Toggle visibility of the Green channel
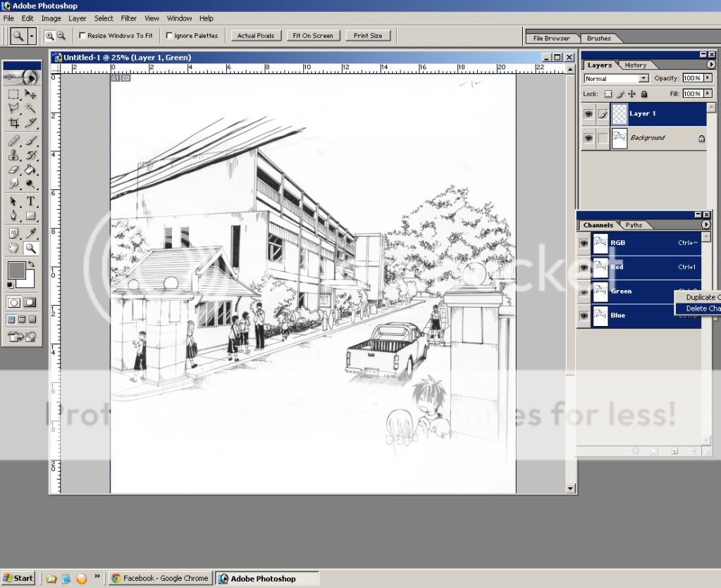 (x=584, y=292)
